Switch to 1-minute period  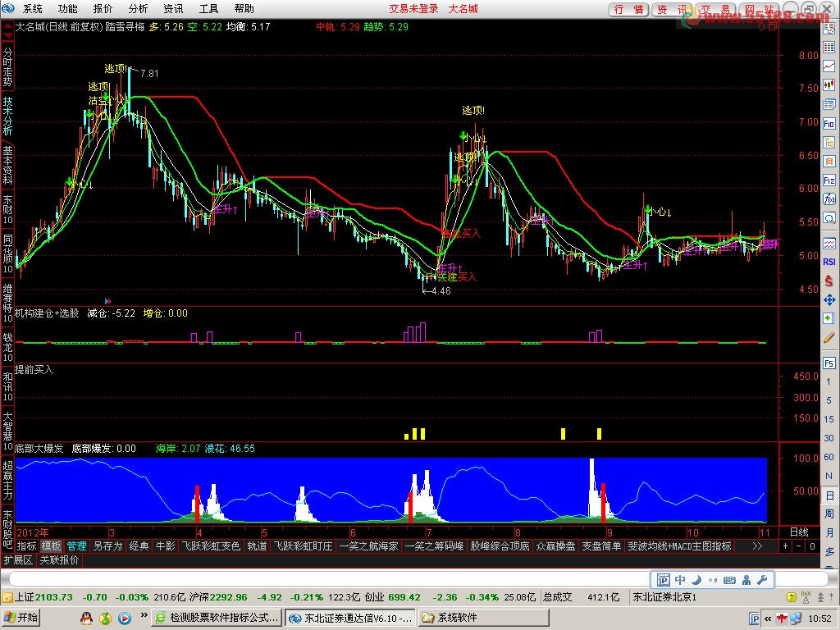pyautogui.click(x=829, y=381)
